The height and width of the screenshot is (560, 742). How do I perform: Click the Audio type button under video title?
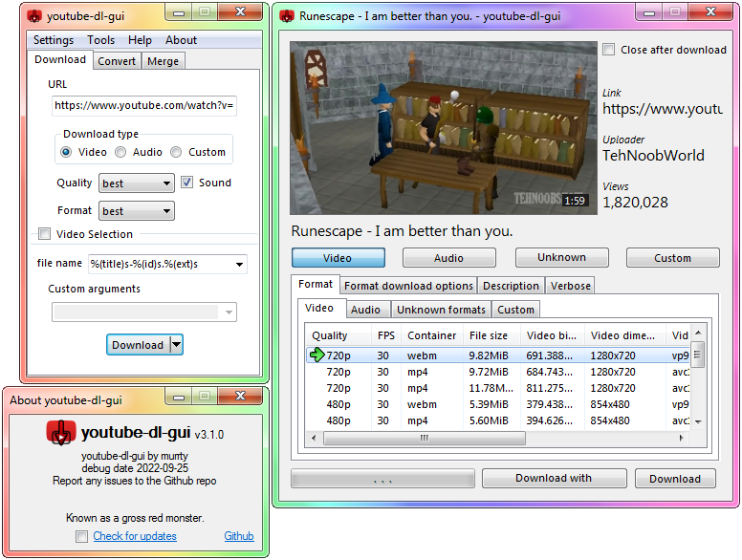click(x=449, y=258)
